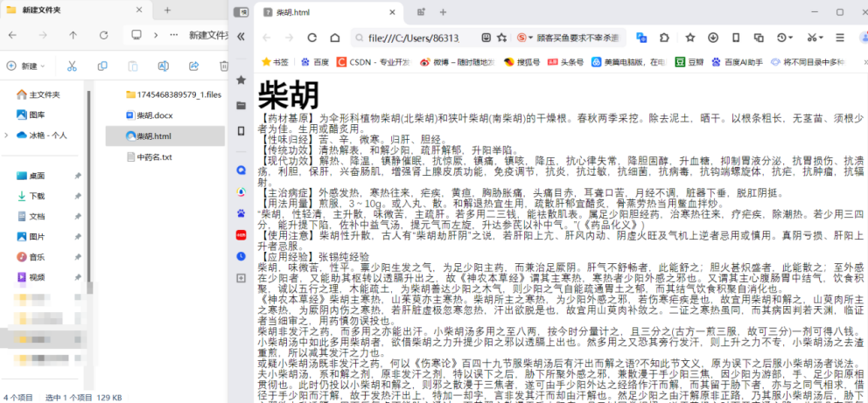Click the search box with 顾客买鱼 text
The height and width of the screenshot is (403, 868).
coord(577,38)
